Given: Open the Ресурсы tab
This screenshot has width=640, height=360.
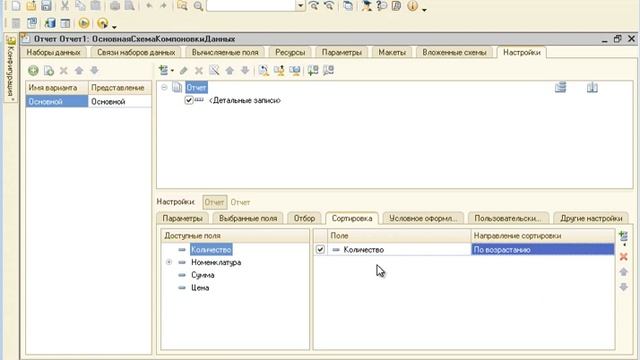Looking at the screenshot, I should pyautogui.click(x=290, y=52).
